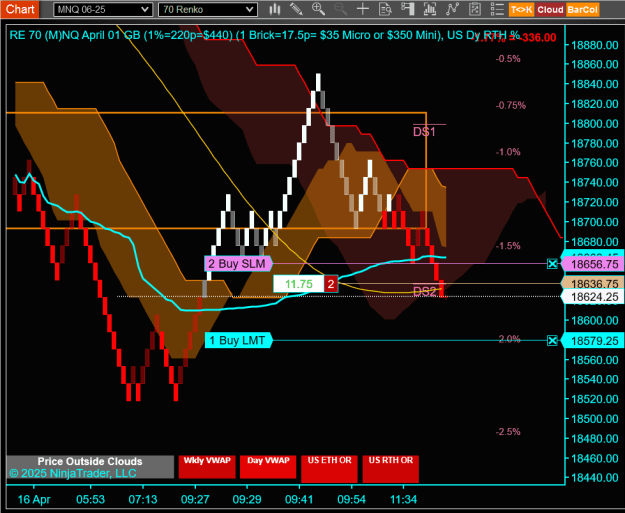Click the Chart tab label
This screenshot has width=625, height=513.
[20, 9]
